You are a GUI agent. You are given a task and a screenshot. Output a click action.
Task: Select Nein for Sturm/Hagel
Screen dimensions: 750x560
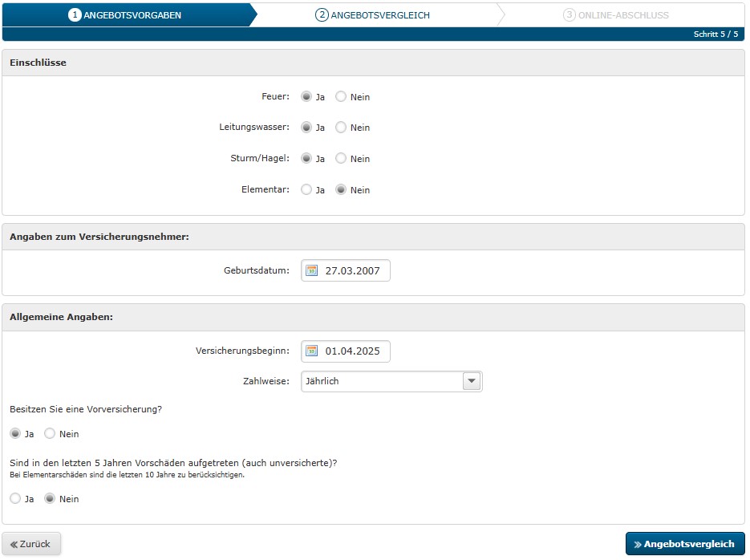pos(341,158)
